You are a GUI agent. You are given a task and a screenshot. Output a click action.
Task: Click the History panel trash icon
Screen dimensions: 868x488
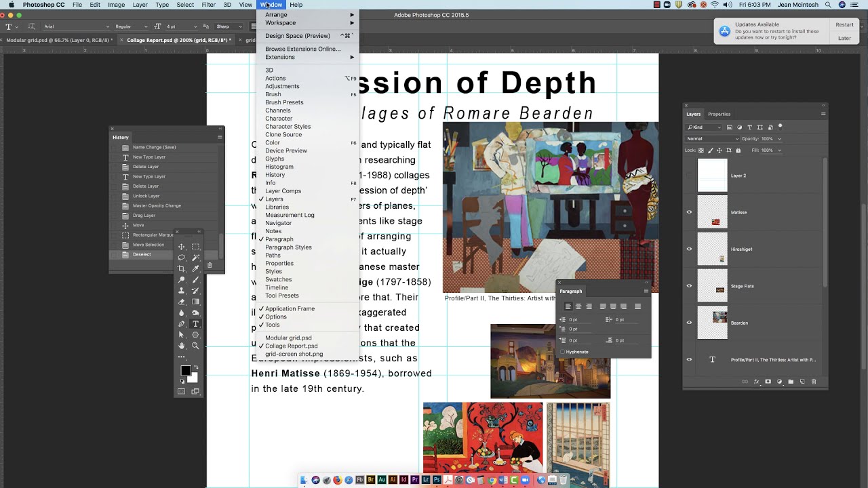coord(210,265)
